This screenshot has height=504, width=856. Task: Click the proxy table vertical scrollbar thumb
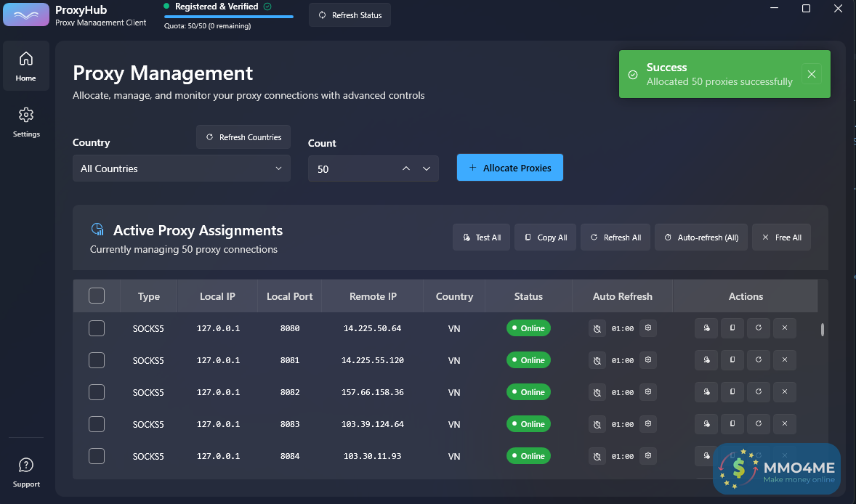(x=823, y=330)
